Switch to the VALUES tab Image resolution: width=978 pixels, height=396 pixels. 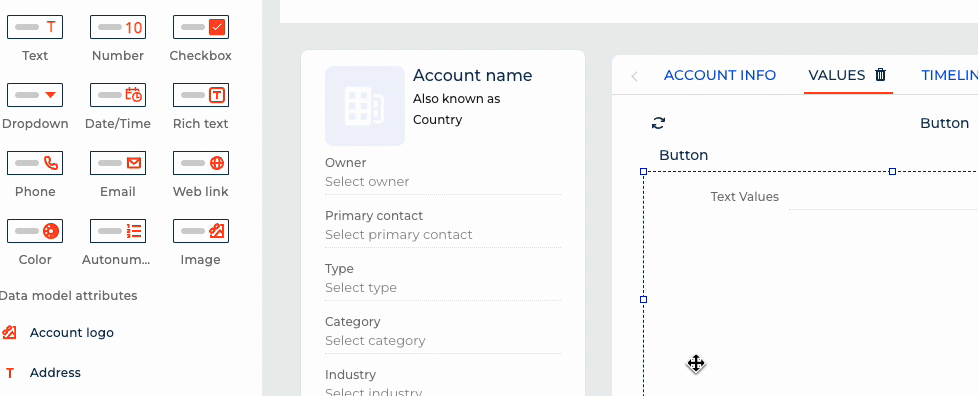coord(836,75)
